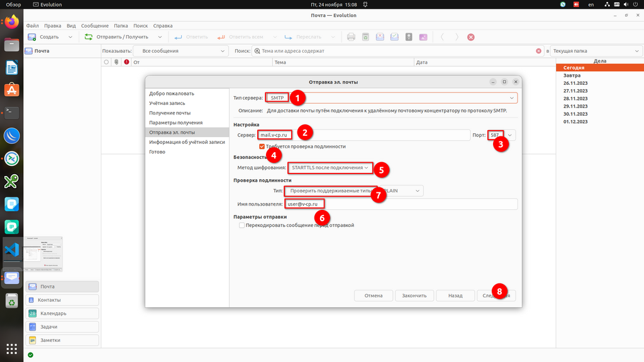Open the Порт dropdown arrow
Image resolution: width=644 pixels, height=362 pixels.
[x=510, y=134]
